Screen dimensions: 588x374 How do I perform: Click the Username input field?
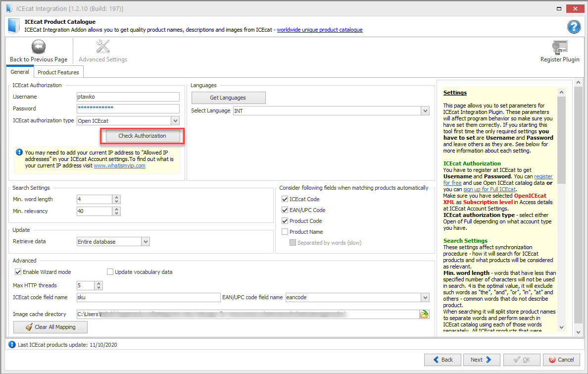click(128, 97)
